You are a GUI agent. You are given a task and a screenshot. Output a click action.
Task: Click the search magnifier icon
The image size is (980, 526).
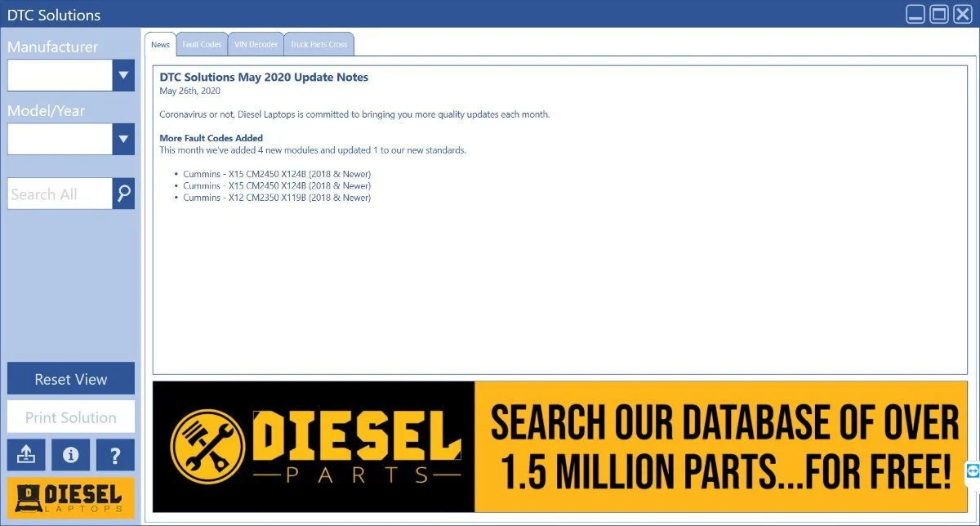coord(123,194)
